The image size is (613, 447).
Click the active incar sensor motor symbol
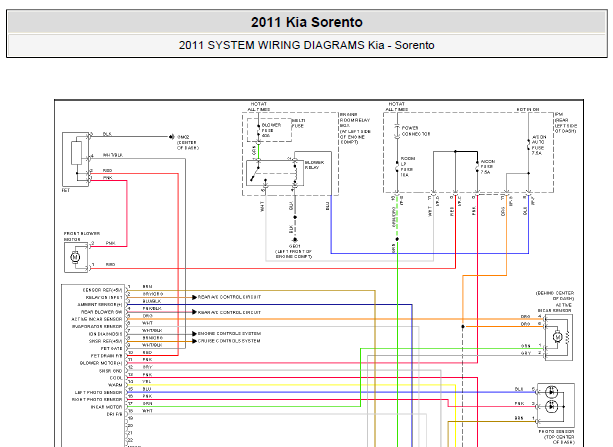point(558,336)
